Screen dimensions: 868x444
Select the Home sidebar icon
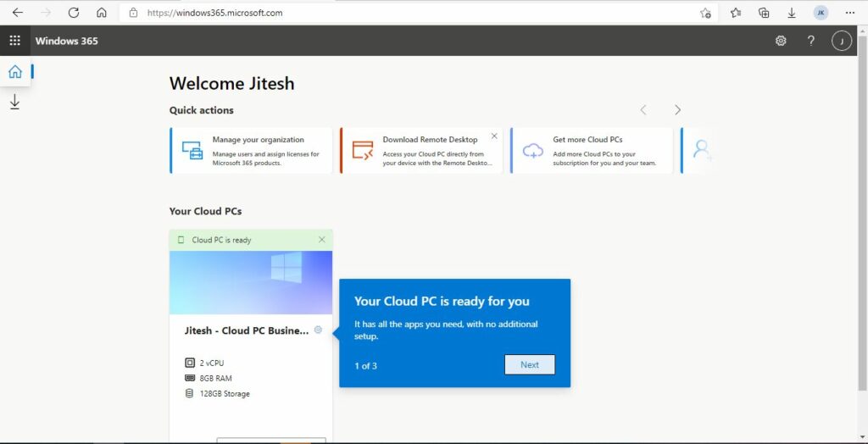[x=15, y=71]
